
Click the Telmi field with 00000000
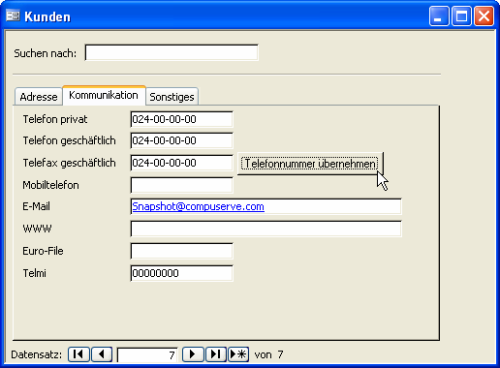(x=182, y=273)
